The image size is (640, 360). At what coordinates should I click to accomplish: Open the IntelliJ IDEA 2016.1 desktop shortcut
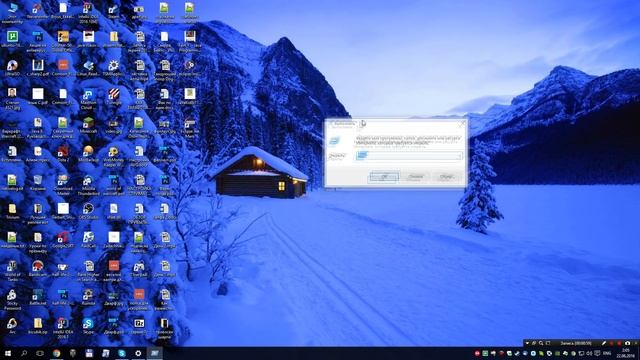(63, 328)
